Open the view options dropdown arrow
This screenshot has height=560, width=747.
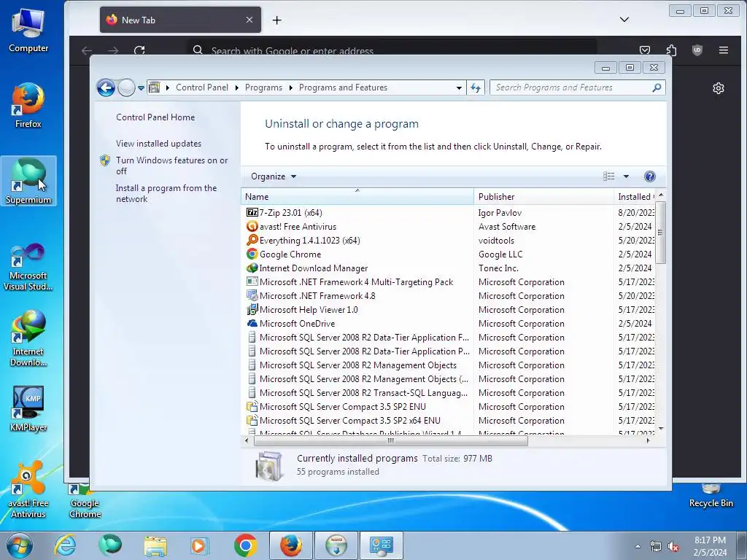click(626, 176)
